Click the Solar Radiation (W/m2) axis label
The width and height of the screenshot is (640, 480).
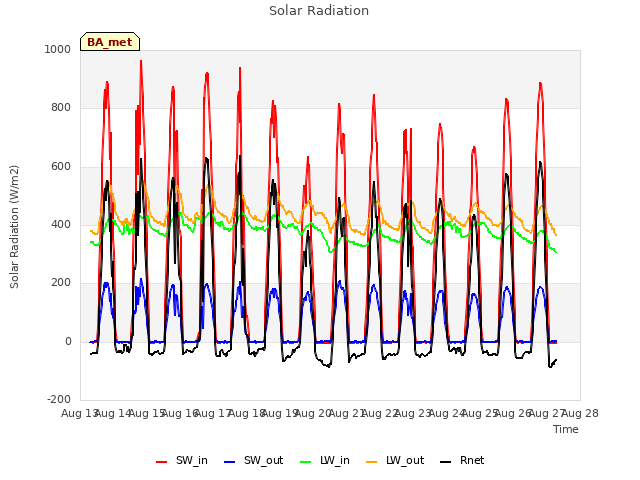point(14,227)
